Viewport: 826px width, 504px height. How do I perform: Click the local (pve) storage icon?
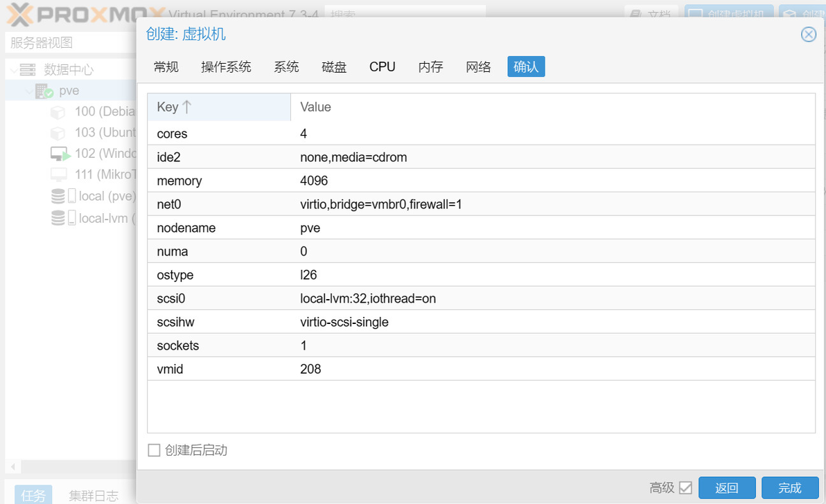(63, 196)
